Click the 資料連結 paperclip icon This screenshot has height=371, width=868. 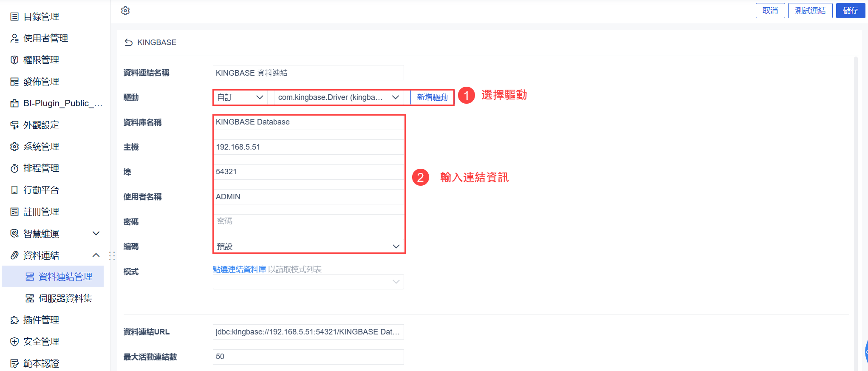pos(14,255)
